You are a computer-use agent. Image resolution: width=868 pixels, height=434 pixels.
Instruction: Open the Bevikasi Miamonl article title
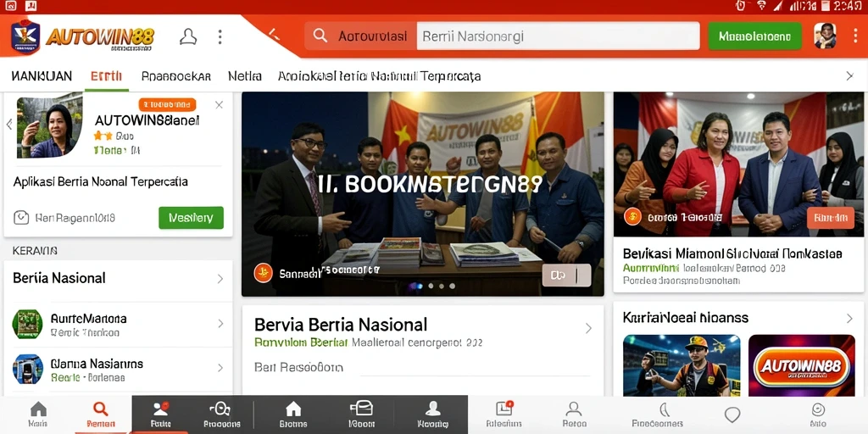(732, 254)
